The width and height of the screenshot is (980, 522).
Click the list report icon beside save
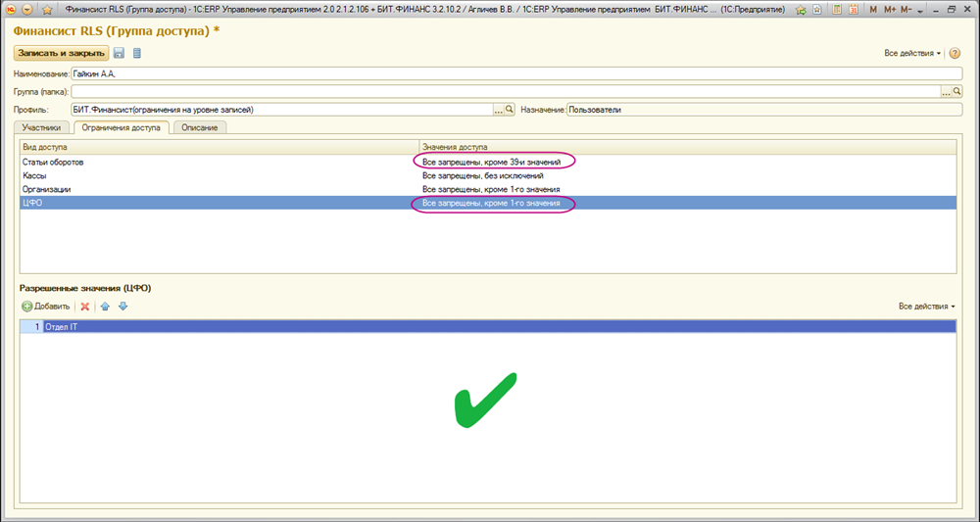click(x=136, y=53)
